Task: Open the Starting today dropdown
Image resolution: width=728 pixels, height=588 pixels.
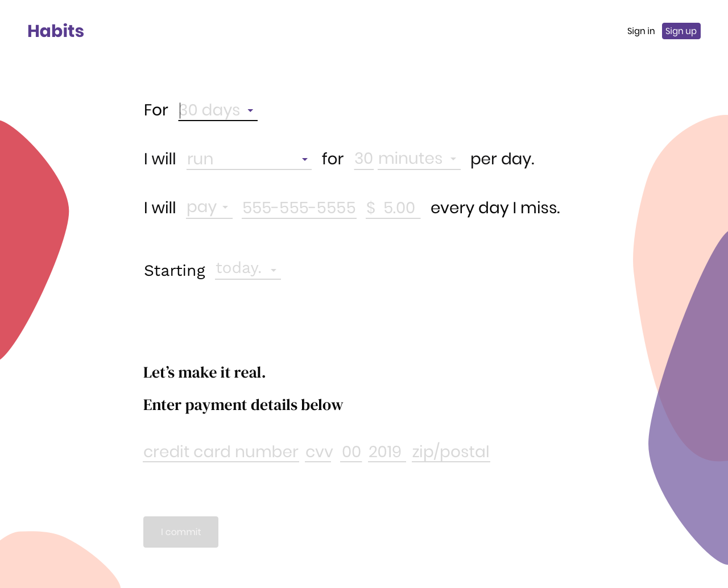Action: 248,268
